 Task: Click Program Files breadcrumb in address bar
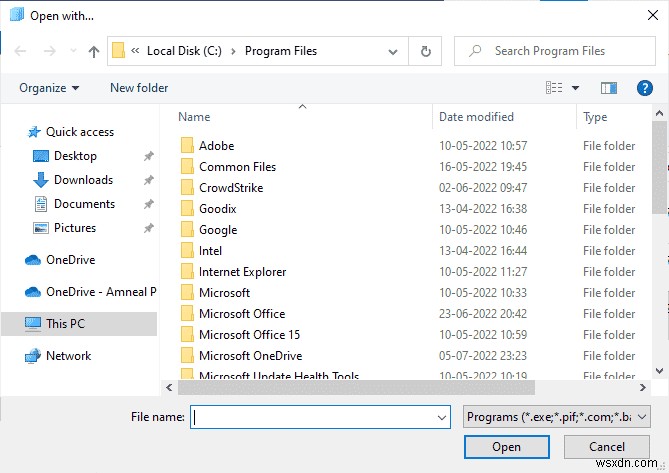281,51
